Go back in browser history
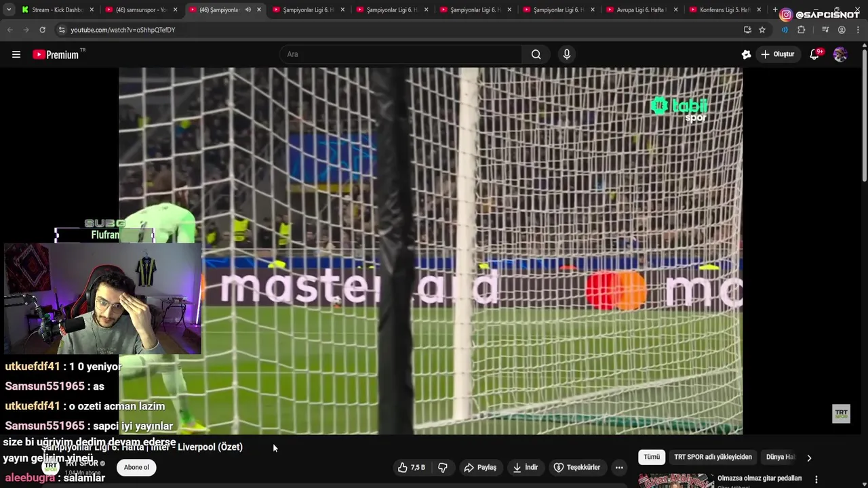The image size is (868, 488). pos(9,30)
